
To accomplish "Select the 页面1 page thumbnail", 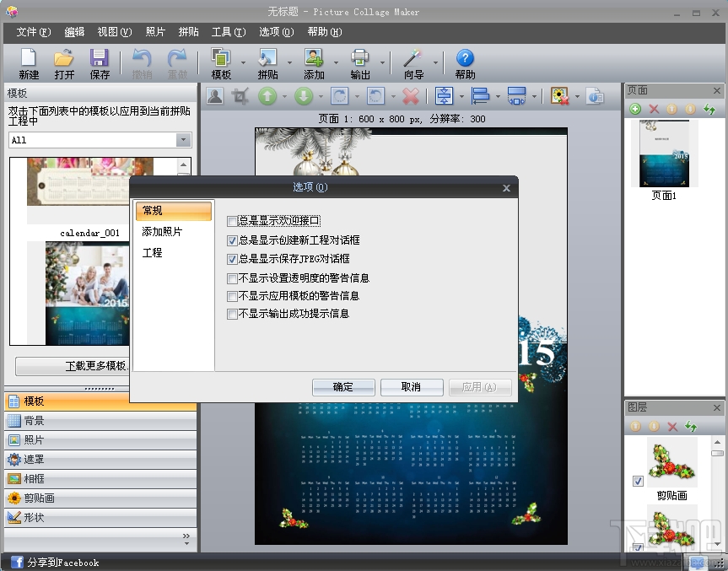I will coord(665,154).
